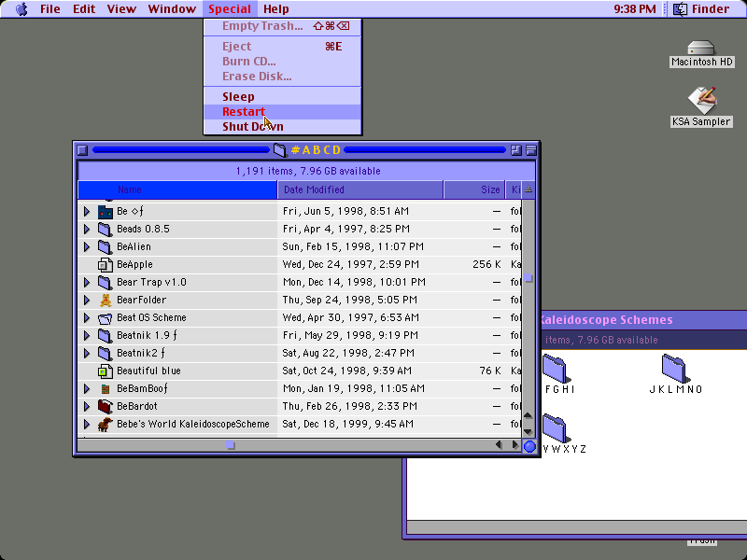Image resolution: width=747 pixels, height=560 pixels.
Task: Open the Help menu
Action: 275,9
